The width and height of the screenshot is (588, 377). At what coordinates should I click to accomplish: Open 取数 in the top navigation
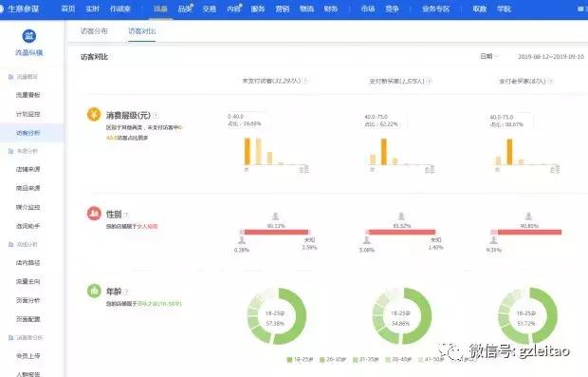(479, 9)
